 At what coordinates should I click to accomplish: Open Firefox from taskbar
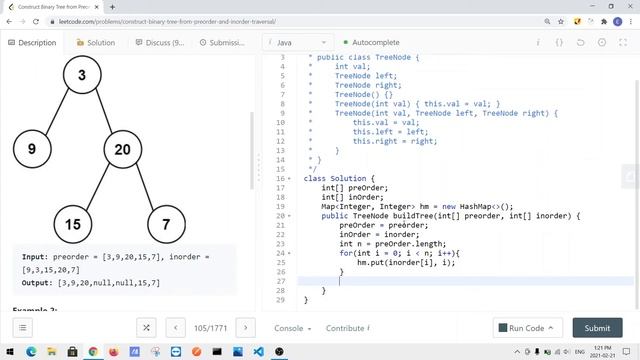114,351
